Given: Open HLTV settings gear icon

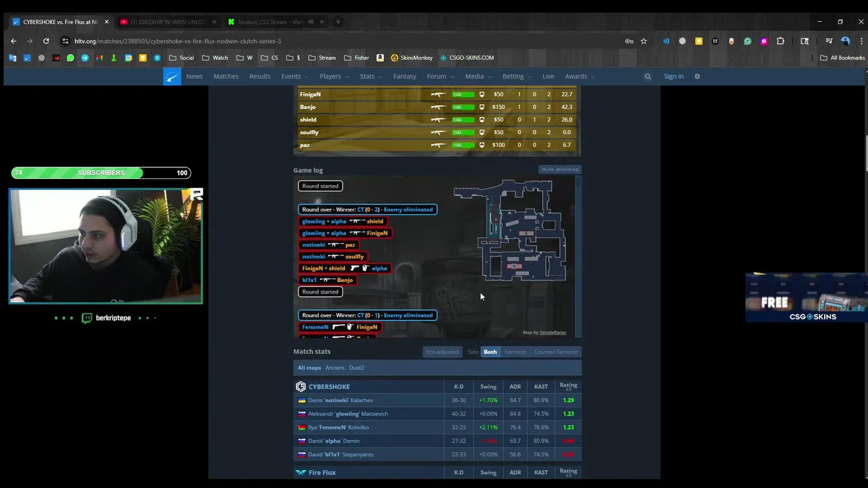Looking at the screenshot, I should point(697,77).
